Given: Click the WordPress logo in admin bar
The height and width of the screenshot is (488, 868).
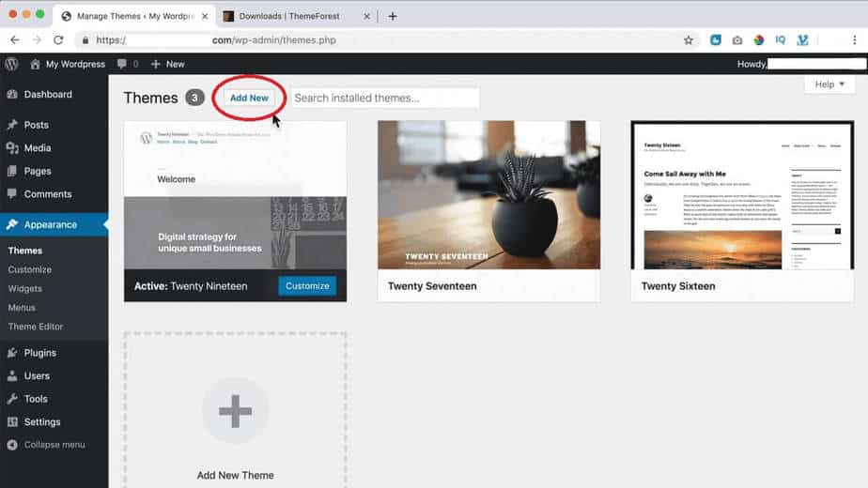Looking at the screenshot, I should pos(12,64).
